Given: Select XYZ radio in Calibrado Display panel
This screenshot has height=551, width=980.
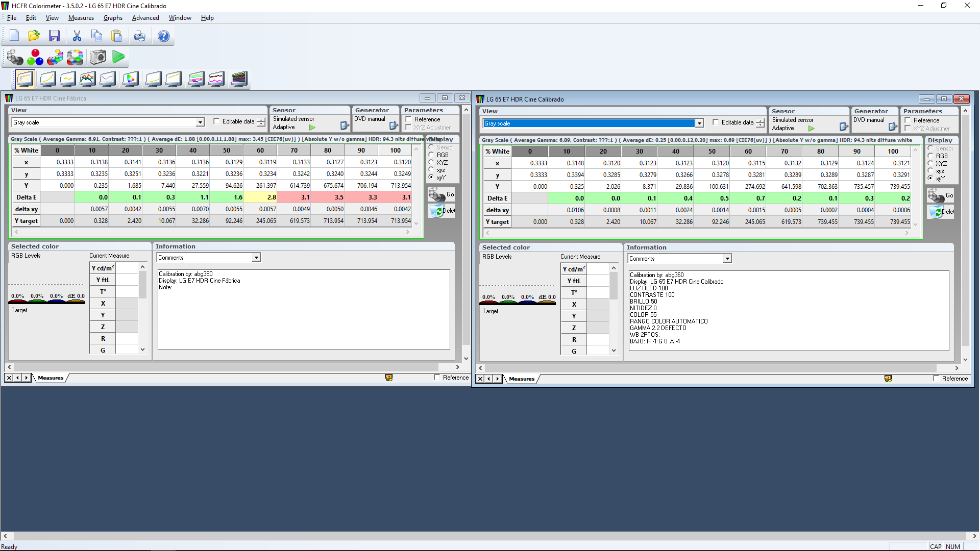Looking at the screenshot, I should (x=930, y=164).
